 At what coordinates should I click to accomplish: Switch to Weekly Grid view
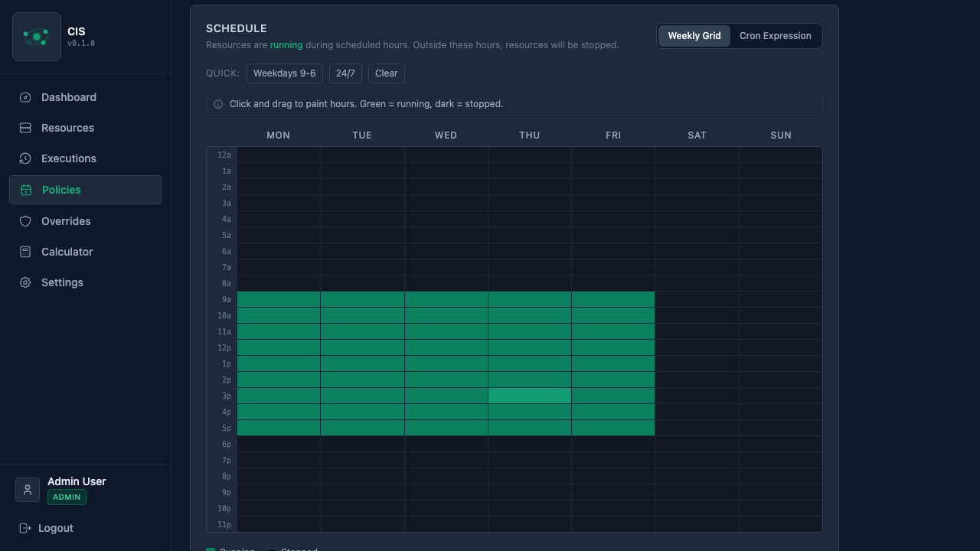tap(694, 36)
